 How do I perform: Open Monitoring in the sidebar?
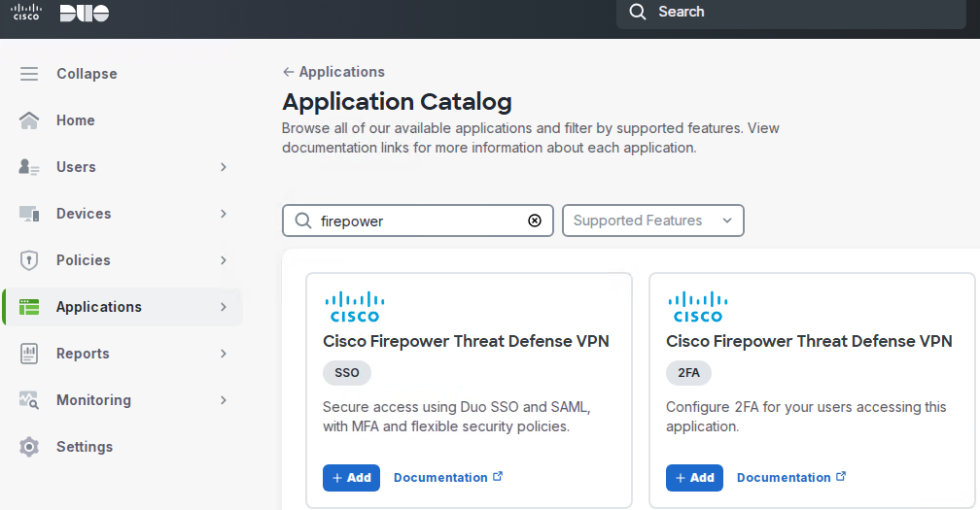coord(93,400)
